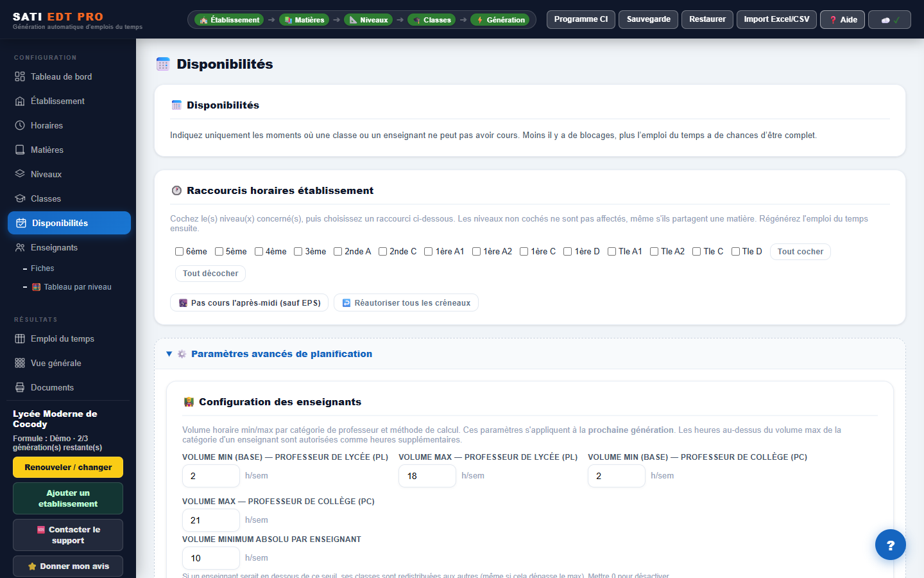Image resolution: width=924 pixels, height=578 pixels.
Task: Focus Volume max Professeur de Collège field
Action: (x=211, y=520)
